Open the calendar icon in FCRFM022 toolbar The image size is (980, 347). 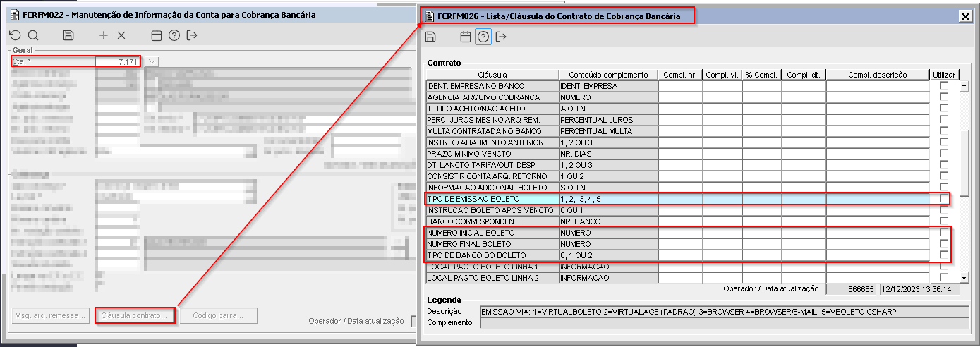(x=157, y=35)
